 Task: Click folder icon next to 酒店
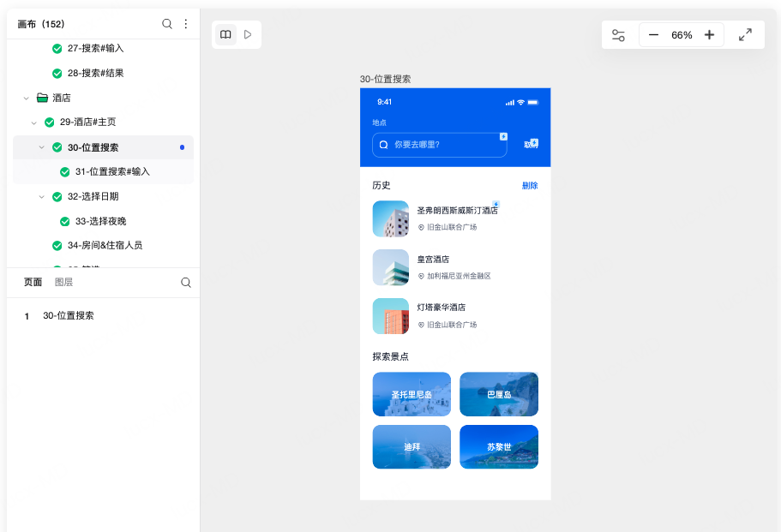pyautogui.click(x=42, y=98)
